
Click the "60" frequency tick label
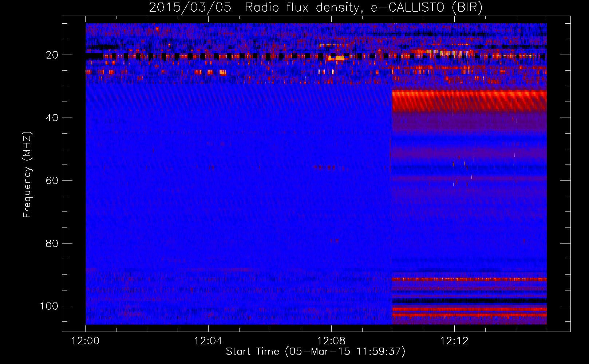click(x=52, y=181)
